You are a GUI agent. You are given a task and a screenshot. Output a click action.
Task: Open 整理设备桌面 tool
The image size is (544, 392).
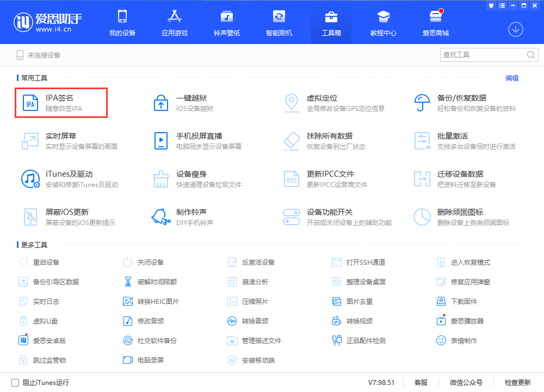click(358, 282)
